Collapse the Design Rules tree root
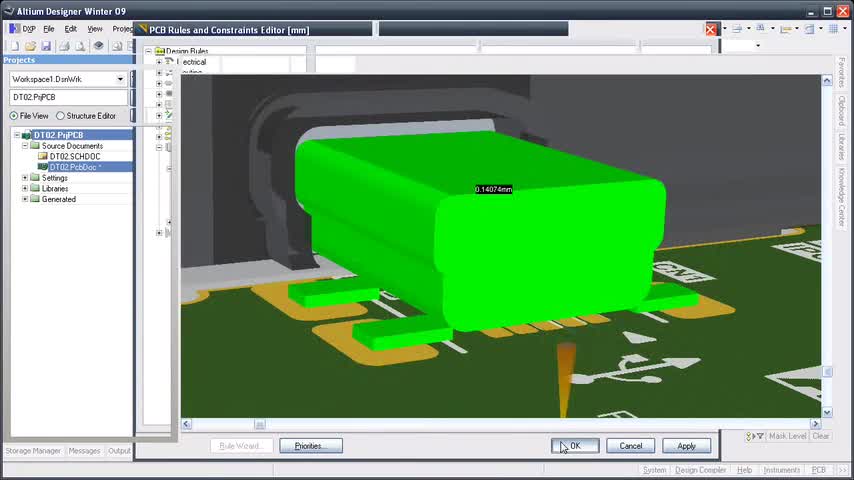 [x=148, y=51]
